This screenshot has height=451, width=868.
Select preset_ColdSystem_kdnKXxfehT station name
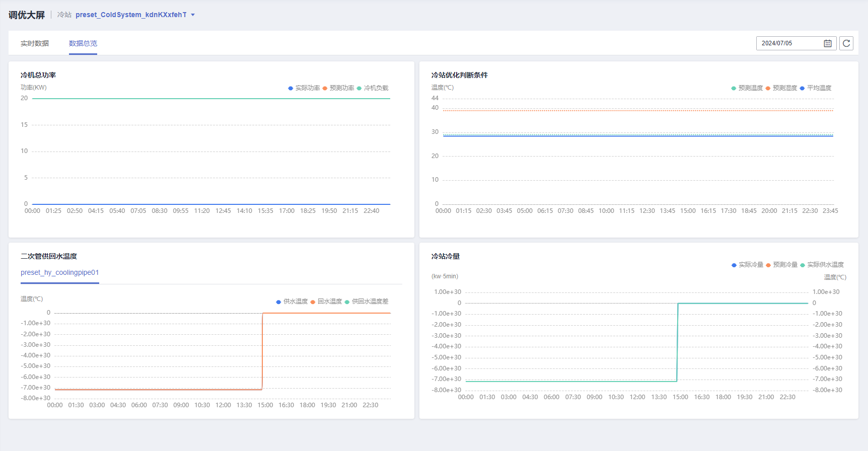(x=131, y=15)
